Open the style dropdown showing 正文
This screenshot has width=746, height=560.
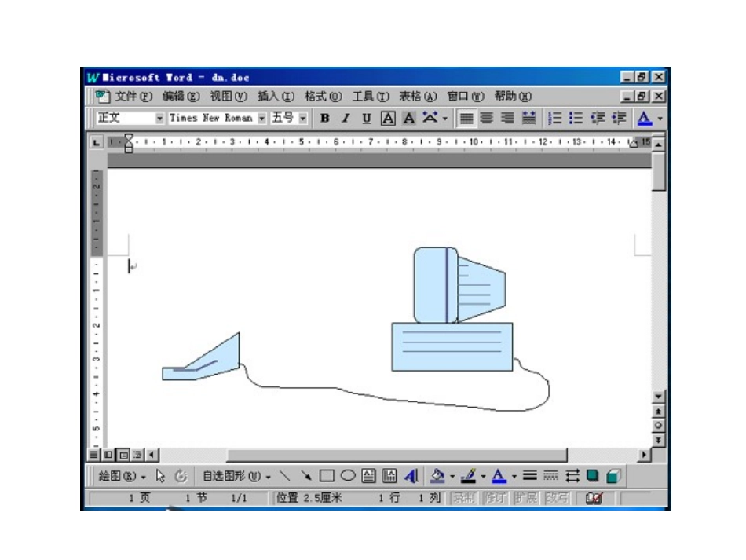pyautogui.click(x=159, y=118)
